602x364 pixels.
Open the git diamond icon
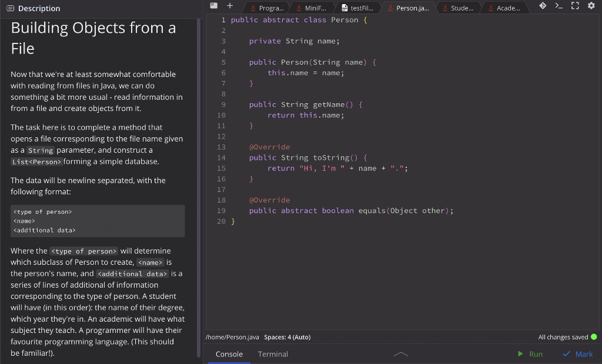pos(543,5)
